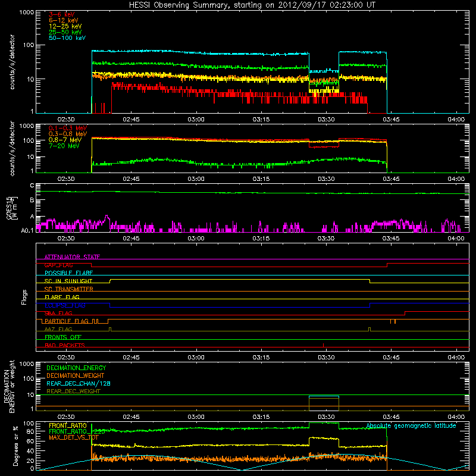Select the FLARE_FLAG label

[62, 297]
